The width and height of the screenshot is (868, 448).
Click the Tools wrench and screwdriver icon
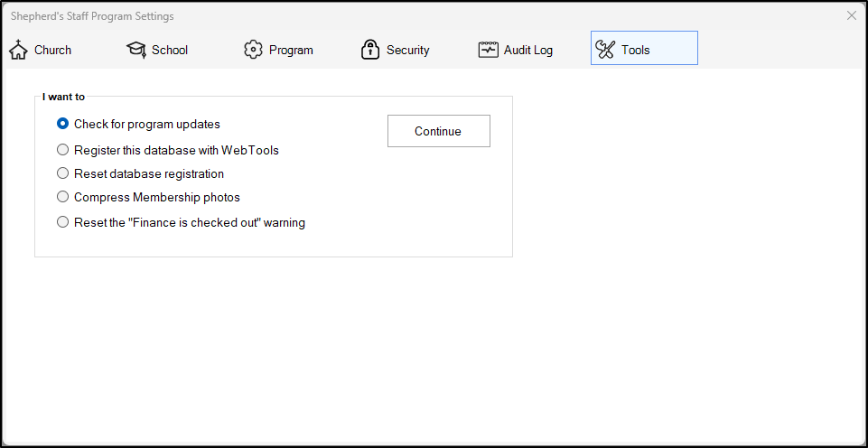[605, 50]
